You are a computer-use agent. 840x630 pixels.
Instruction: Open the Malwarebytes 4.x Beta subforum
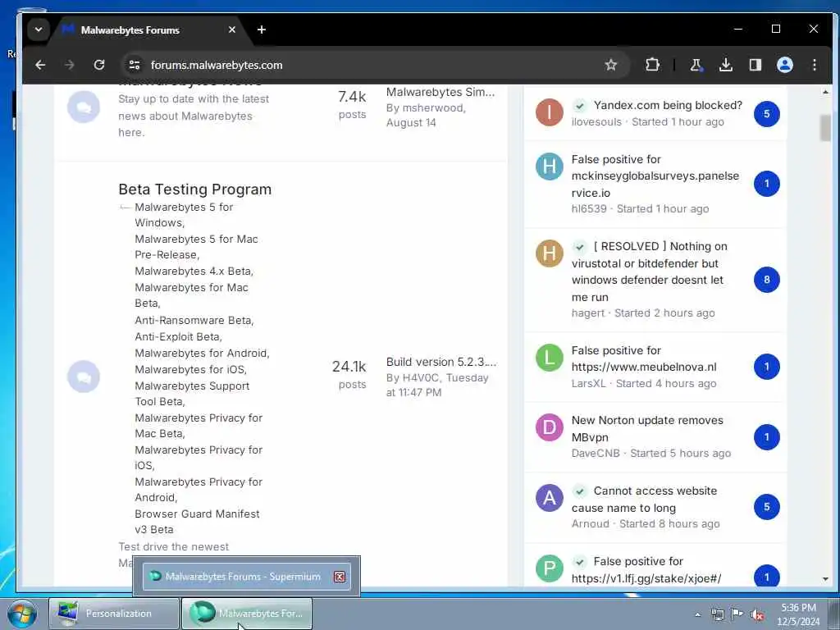(x=194, y=271)
